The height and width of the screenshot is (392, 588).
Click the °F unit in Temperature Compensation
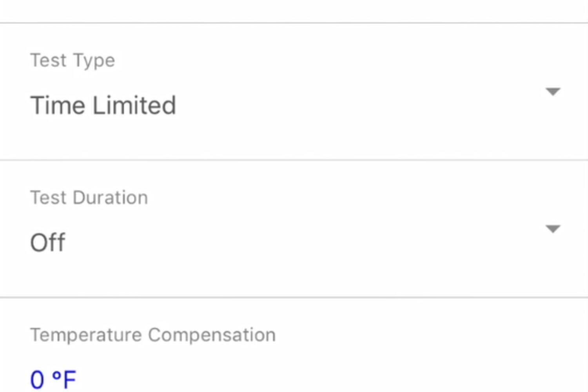coord(64,379)
